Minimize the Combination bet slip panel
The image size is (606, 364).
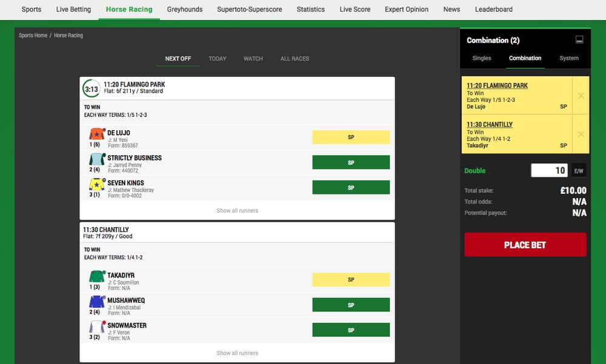point(579,40)
